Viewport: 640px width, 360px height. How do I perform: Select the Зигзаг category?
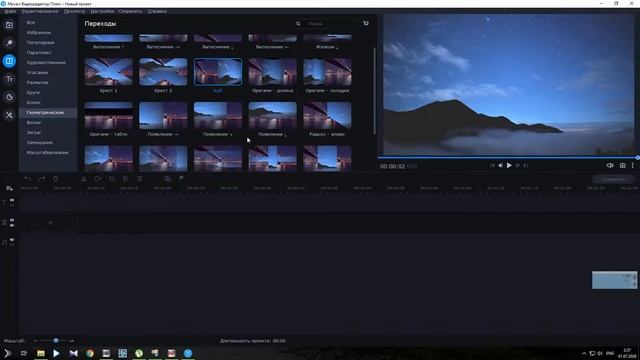(33, 132)
